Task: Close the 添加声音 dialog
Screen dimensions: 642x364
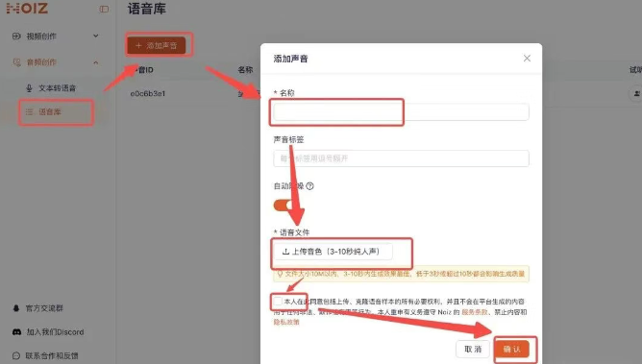Action: (x=527, y=59)
